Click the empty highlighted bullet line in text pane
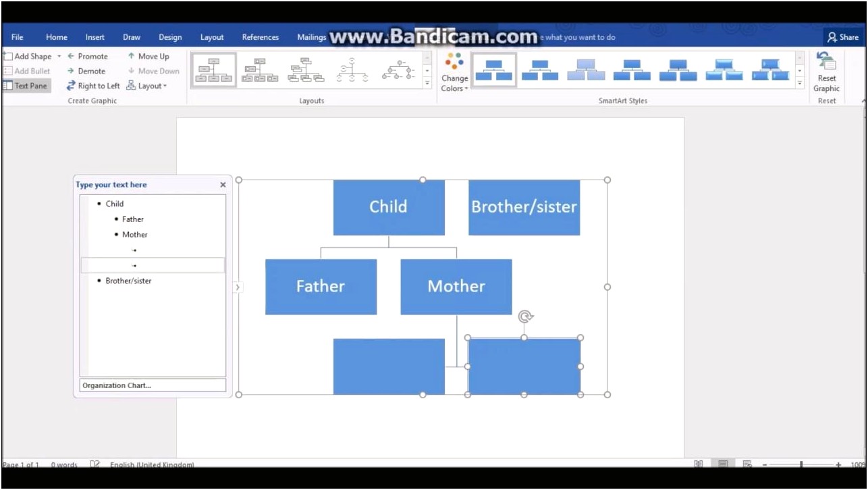868x490 pixels. coord(153,265)
